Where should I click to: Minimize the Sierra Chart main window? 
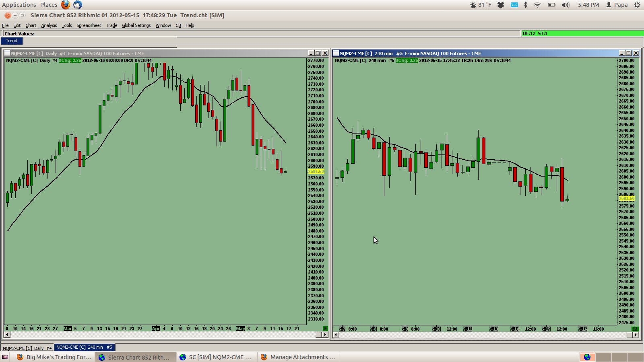(15, 15)
